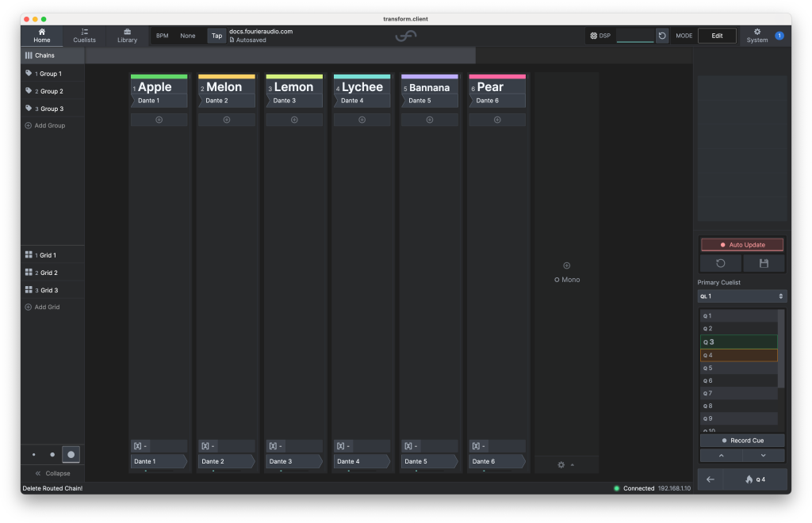
Task: Step to next cue with down chevron
Action: point(763,456)
